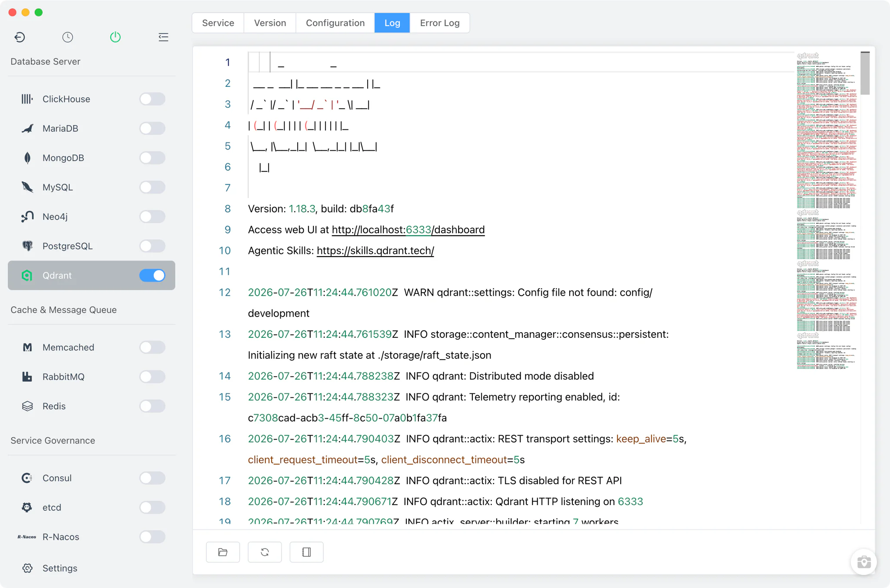Refresh the log with the reload icon
The height and width of the screenshot is (588, 890).
click(x=265, y=552)
